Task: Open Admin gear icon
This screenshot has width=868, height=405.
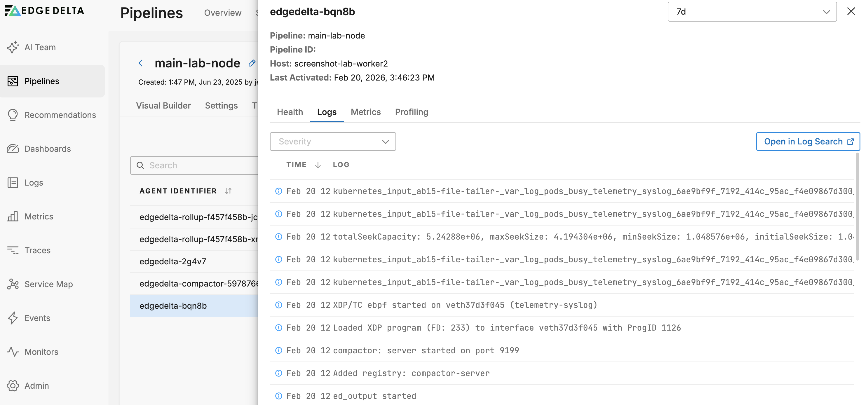Action: [x=13, y=385]
